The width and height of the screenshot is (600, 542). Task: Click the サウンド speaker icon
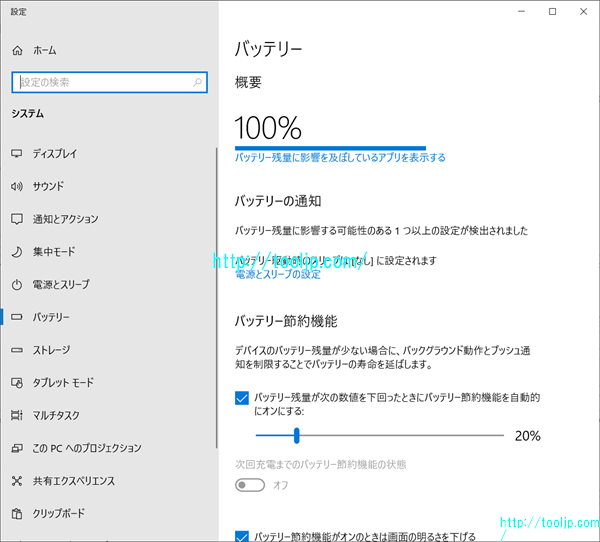click(17, 186)
